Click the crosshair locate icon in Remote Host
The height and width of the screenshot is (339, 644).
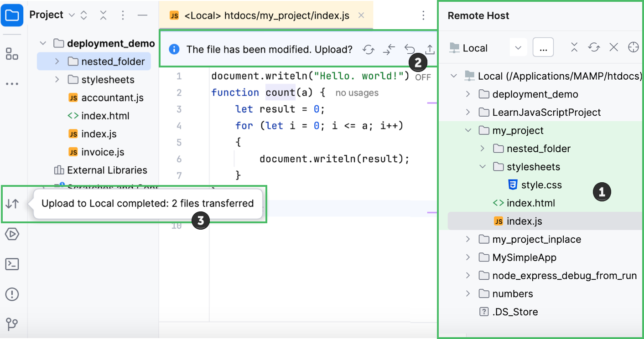coord(633,47)
